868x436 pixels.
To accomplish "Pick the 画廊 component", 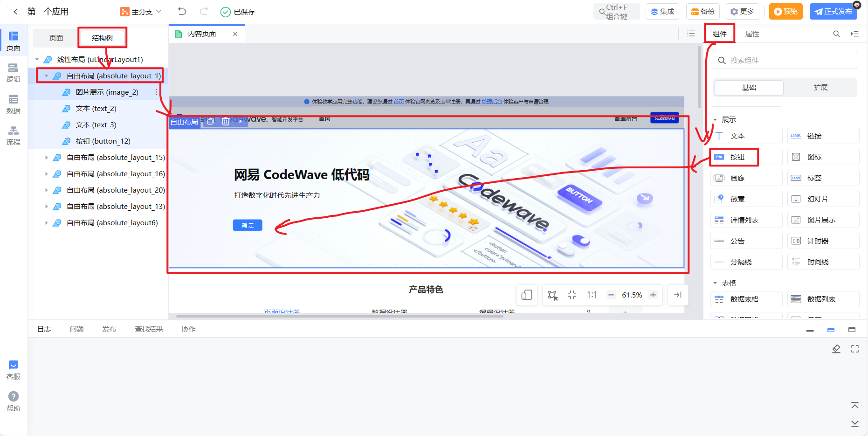I will [746, 178].
